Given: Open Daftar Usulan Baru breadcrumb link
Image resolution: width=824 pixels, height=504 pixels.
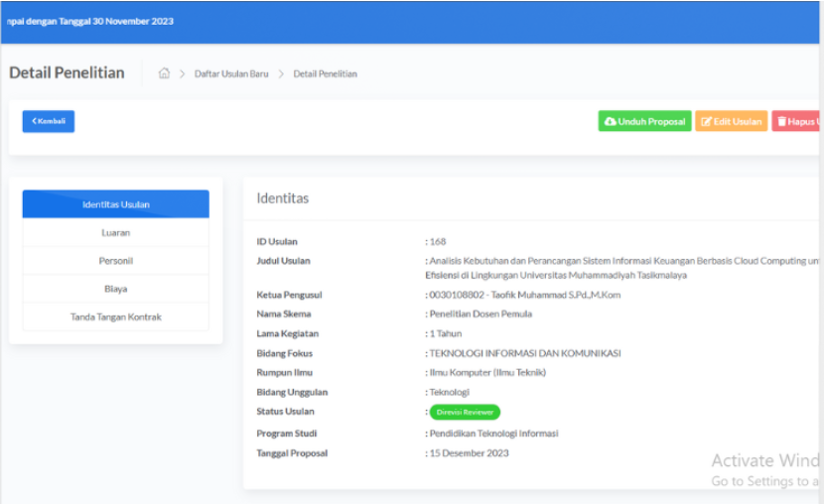Looking at the screenshot, I should pos(231,74).
